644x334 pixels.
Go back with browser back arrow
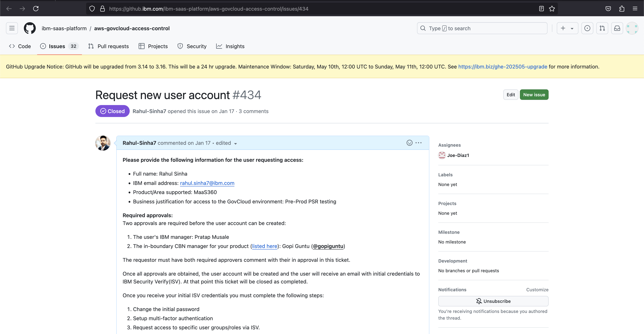pyautogui.click(x=9, y=9)
